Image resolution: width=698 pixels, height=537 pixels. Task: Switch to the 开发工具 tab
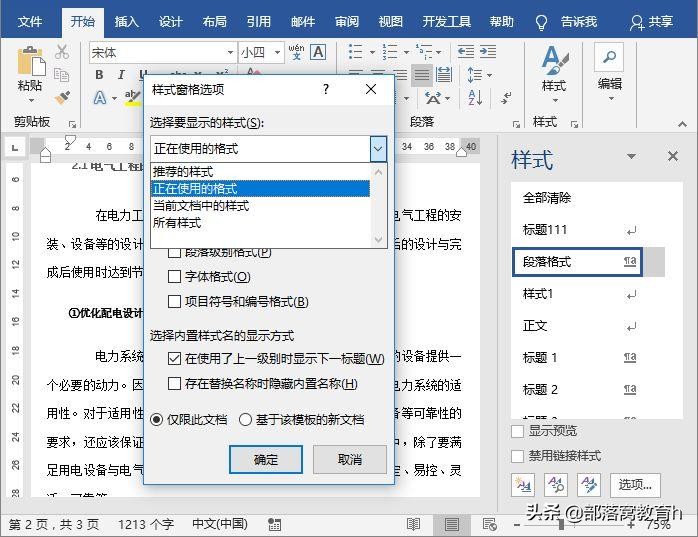(x=446, y=21)
